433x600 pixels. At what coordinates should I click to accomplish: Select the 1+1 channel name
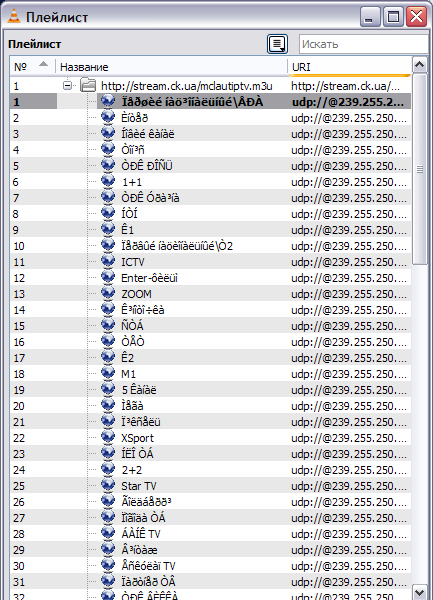point(132,182)
